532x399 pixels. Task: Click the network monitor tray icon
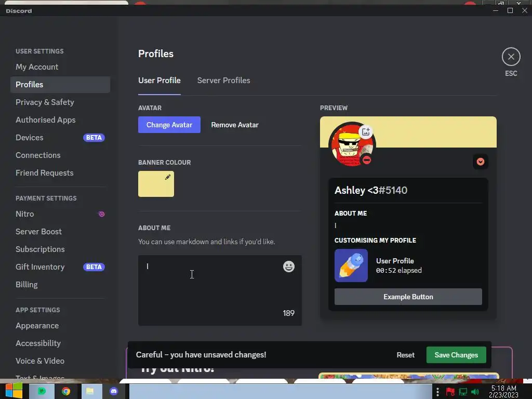tap(463, 392)
